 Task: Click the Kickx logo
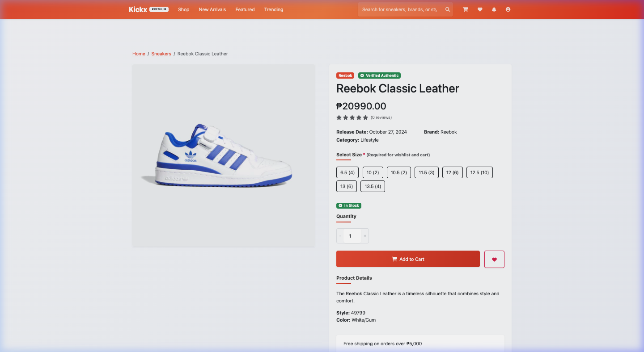tap(138, 9)
